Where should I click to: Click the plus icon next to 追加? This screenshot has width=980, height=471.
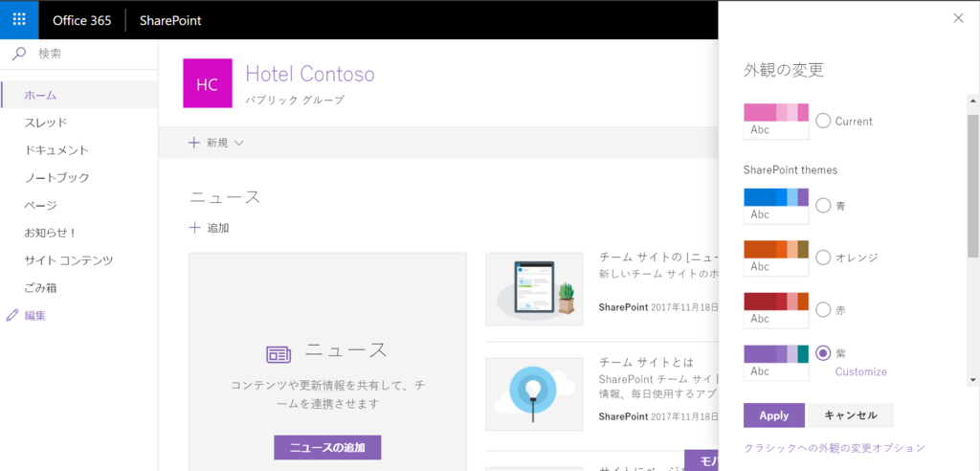tap(194, 228)
